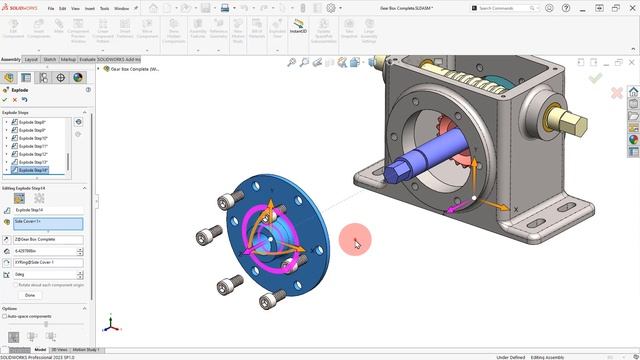Switch to the Sketch ribbon tab
This screenshot has height=360, width=640.
[x=50, y=59]
